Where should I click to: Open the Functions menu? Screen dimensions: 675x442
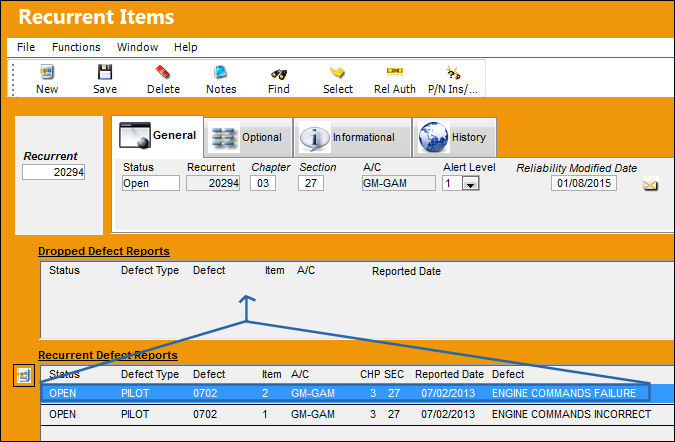pos(76,47)
